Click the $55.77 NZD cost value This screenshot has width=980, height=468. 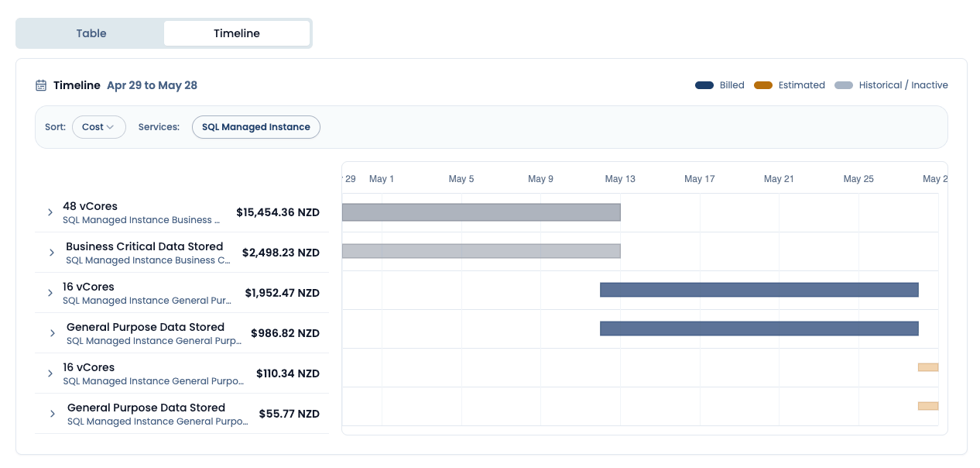click(290, 414)
